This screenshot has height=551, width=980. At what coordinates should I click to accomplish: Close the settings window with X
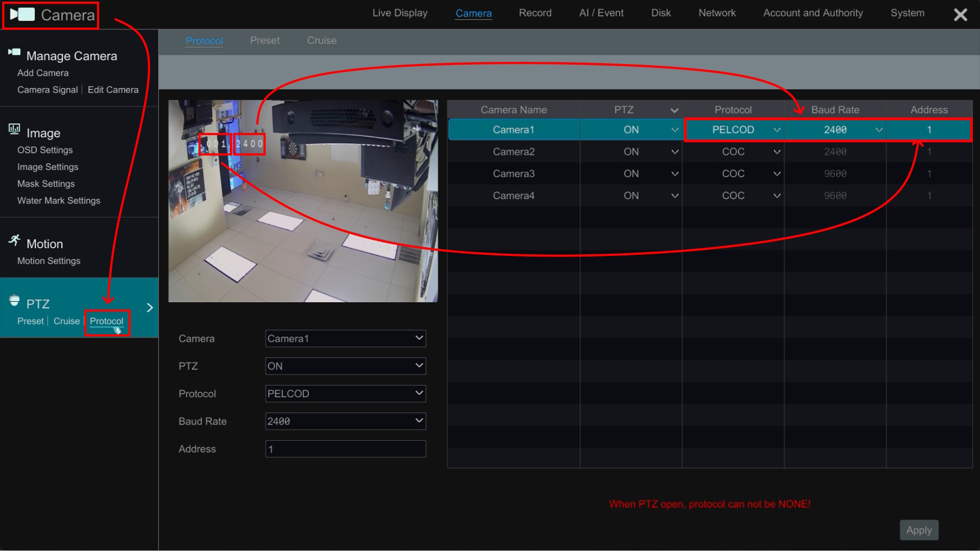coord(960,15)
